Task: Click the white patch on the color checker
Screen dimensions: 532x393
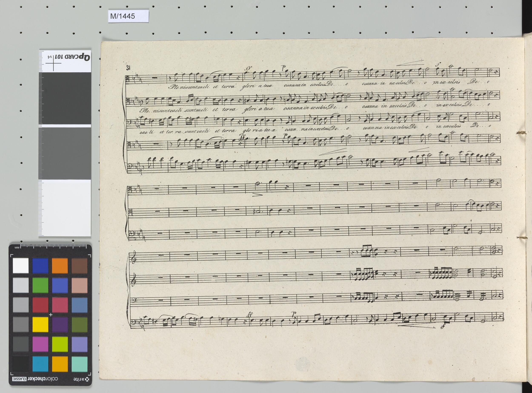Action: (21, 265)
